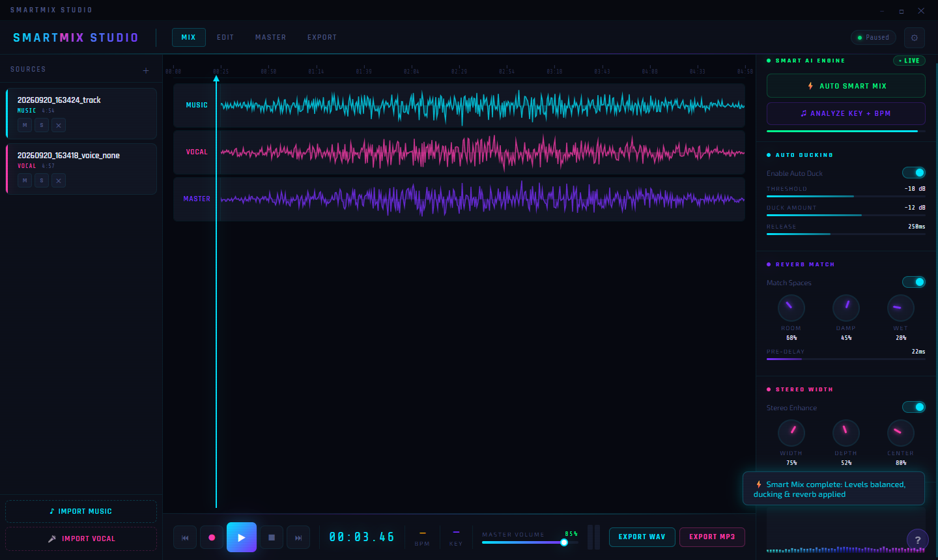Jump to 02:04 on timeline ruler
This screenshot has width=938, height=560.
411,71
